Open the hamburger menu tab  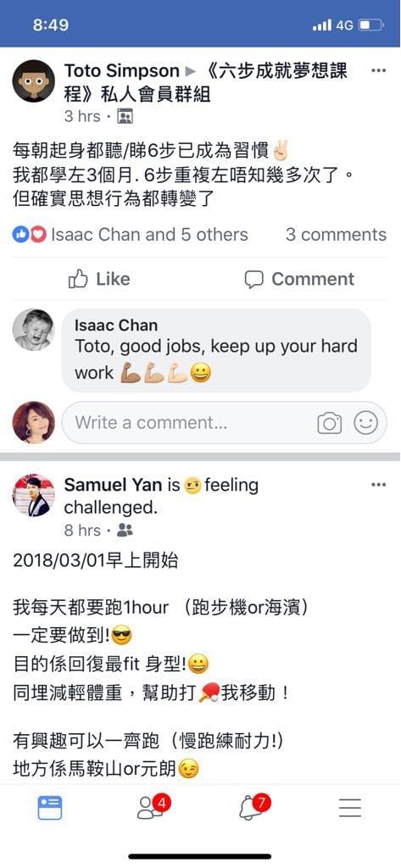pyautogui.click(x=350, y=808)
